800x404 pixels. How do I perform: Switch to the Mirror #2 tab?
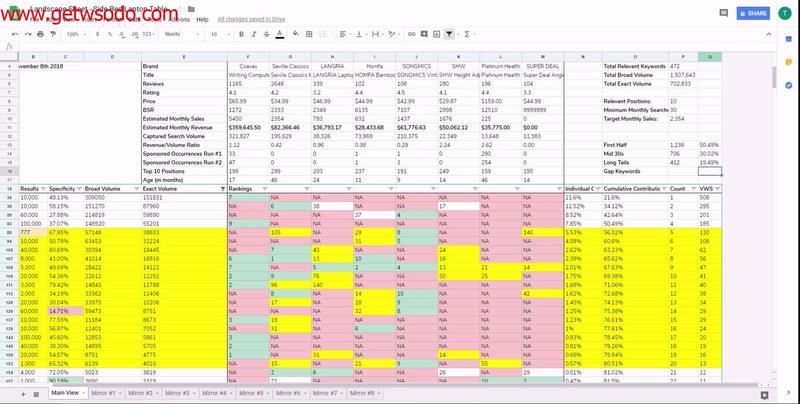(143, 393)
